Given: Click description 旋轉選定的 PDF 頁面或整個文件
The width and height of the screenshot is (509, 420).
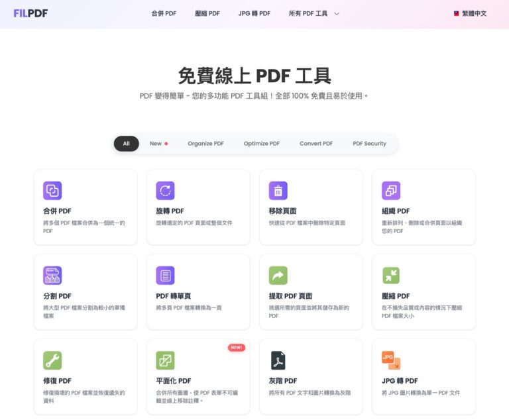Looking at the screenshot, I should pos(194,223).
